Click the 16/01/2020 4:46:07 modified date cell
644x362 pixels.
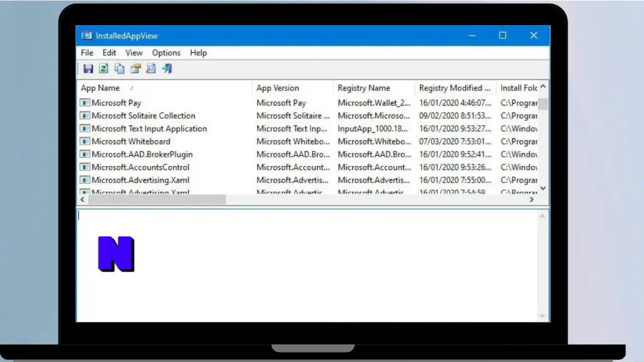(455, 102)
